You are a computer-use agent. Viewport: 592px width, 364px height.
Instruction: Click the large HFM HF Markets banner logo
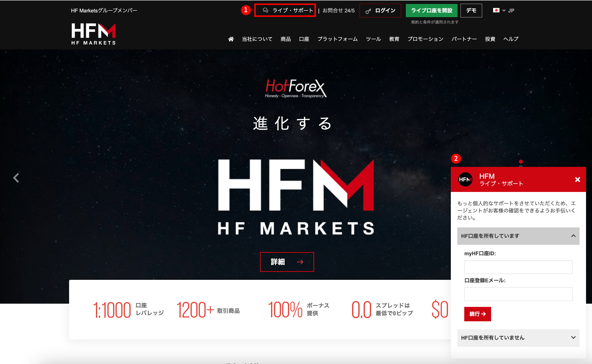(x=296, y=197)
